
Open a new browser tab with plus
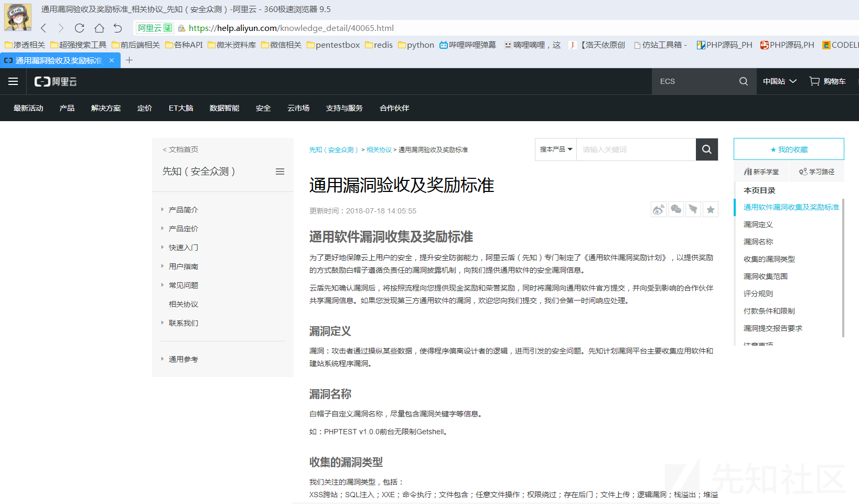(x=129, y=60)
